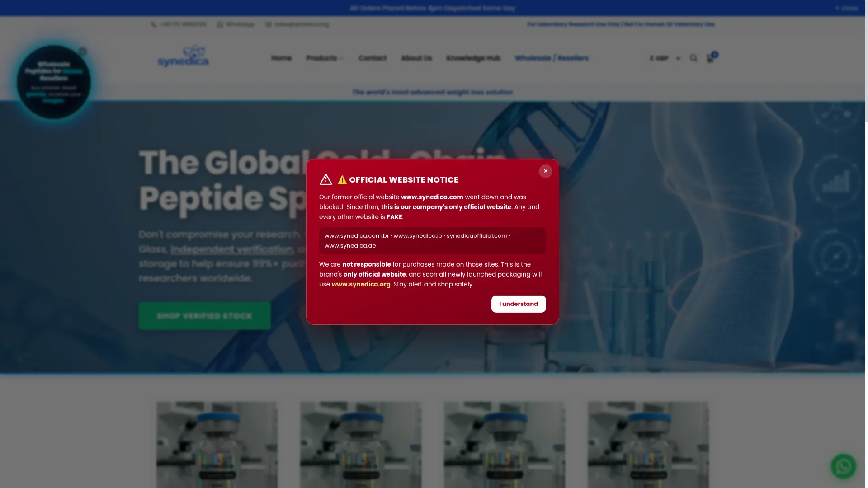This screenshot has height=488, width=868.
Task: Click Shop Verified Stock button
Action: (204, 316)
